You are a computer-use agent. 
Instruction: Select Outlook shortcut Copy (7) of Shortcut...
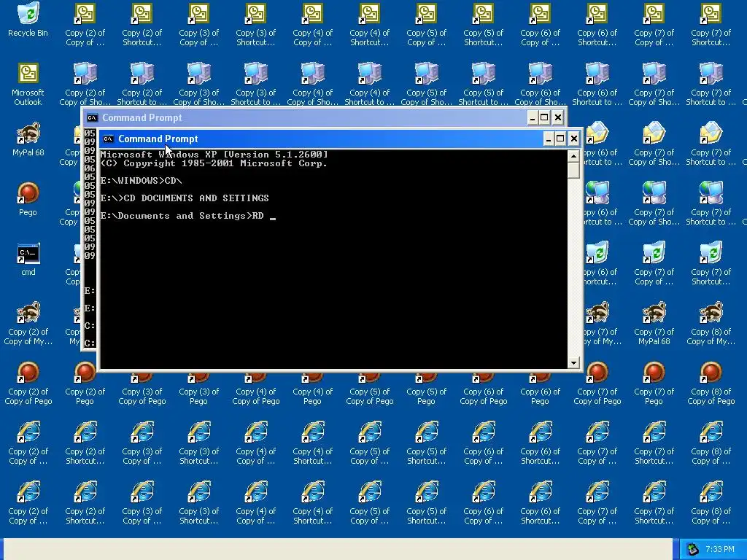[x=711, y=25]
